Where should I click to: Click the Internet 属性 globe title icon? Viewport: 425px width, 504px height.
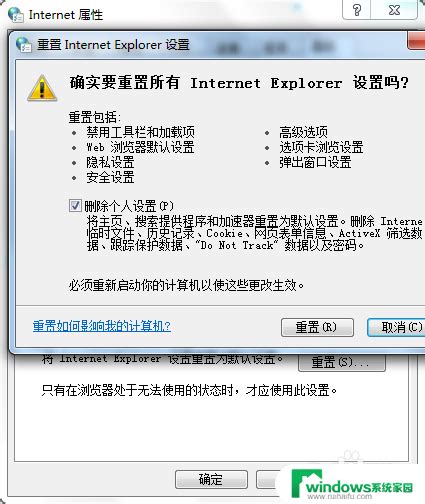(15, 14)
